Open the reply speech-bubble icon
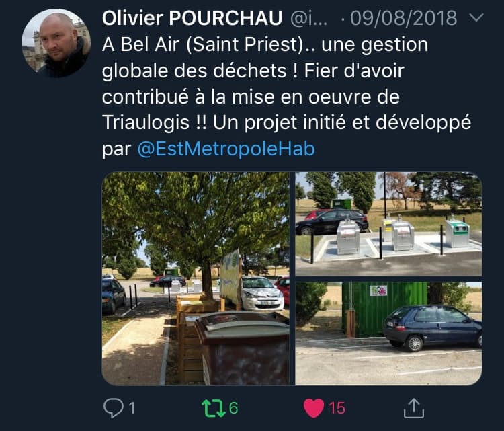The height and width of the screenshot is (431, 504). click(x=114, y=408)
